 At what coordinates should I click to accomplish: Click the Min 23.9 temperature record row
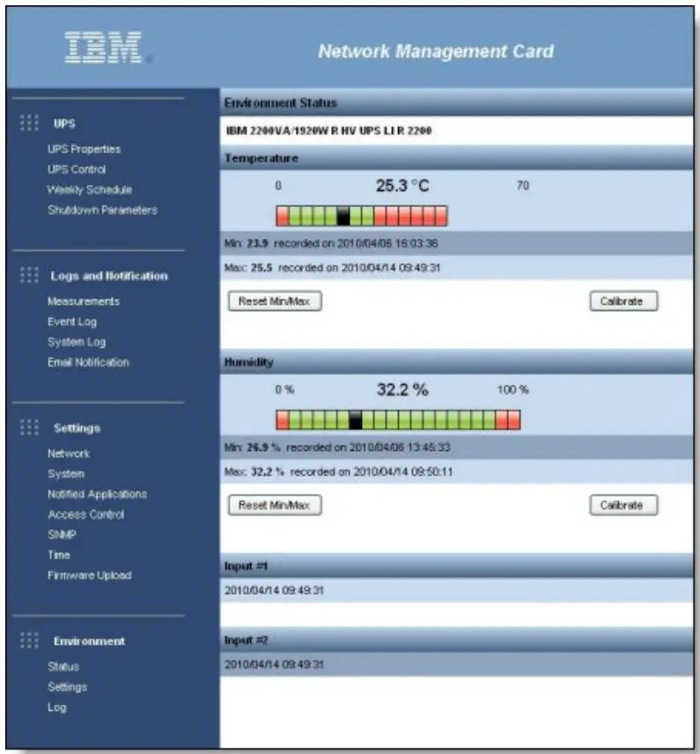click(456, 243)
